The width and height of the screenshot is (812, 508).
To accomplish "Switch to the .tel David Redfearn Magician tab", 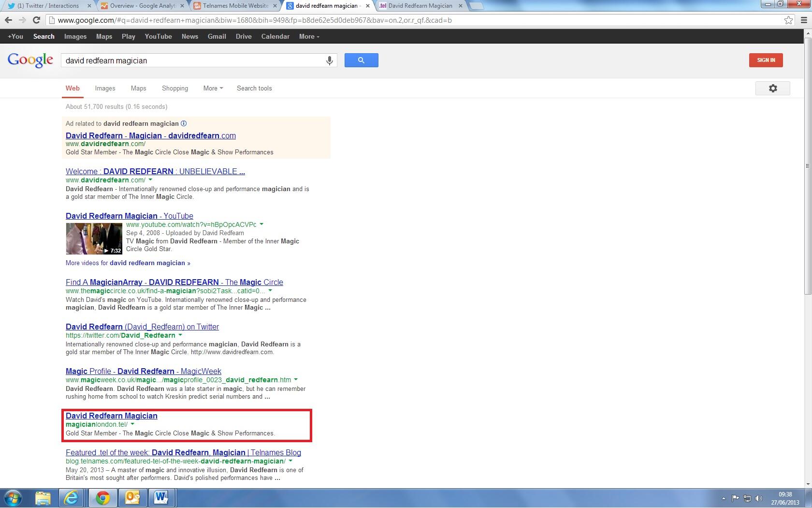I will click(x=420, y=6).
